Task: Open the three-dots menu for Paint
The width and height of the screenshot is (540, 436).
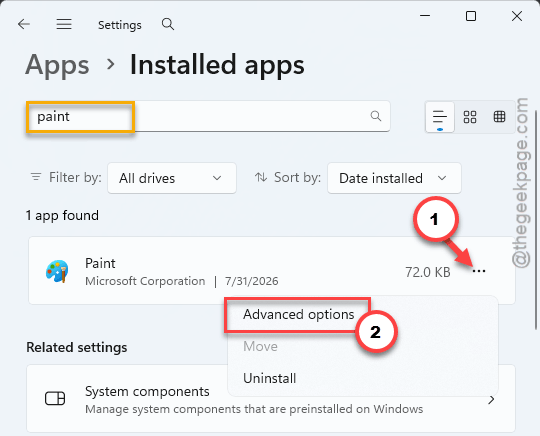Action: pyautogui.click(x=479, y=271)
